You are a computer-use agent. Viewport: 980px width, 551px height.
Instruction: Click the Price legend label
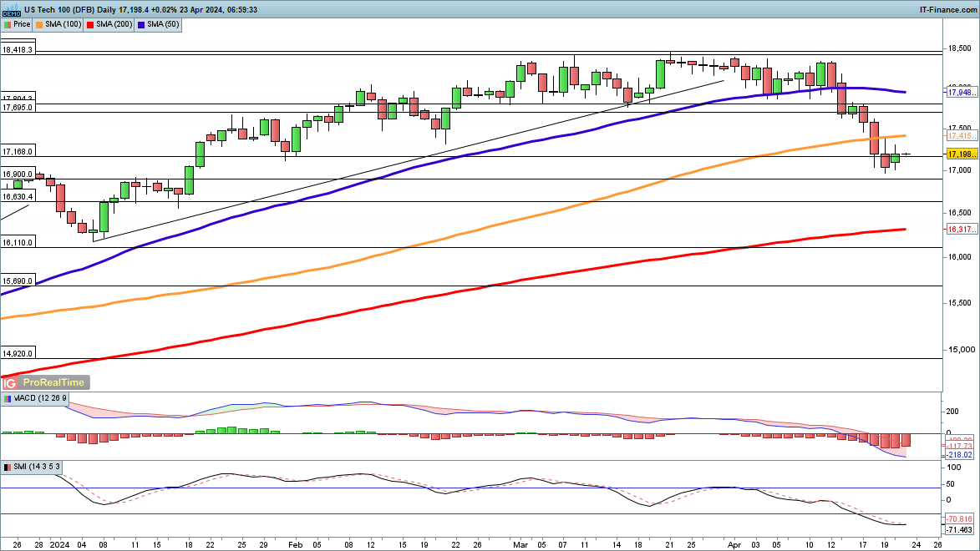point(22,24)
